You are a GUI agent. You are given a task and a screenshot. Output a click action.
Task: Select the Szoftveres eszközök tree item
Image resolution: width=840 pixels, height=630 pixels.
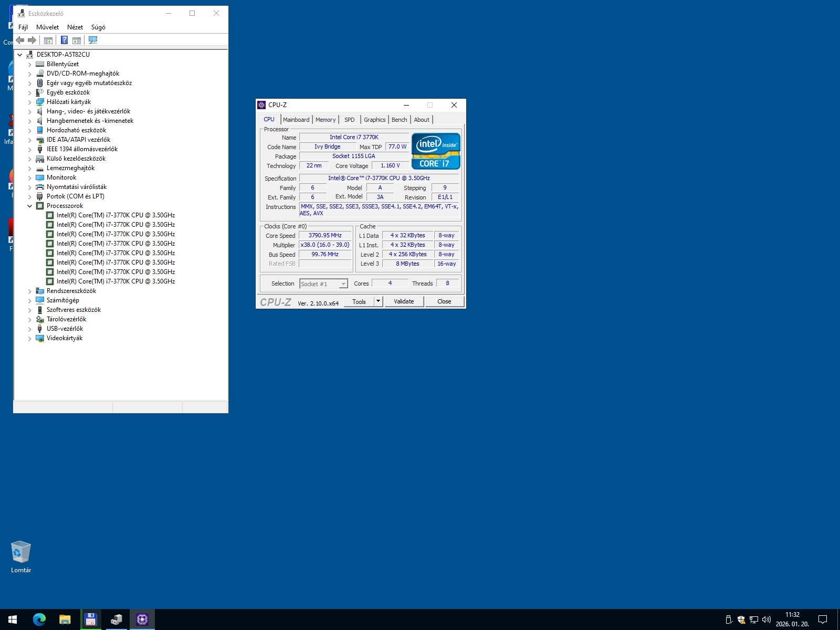pyautogui.click(x=73, y=310)
